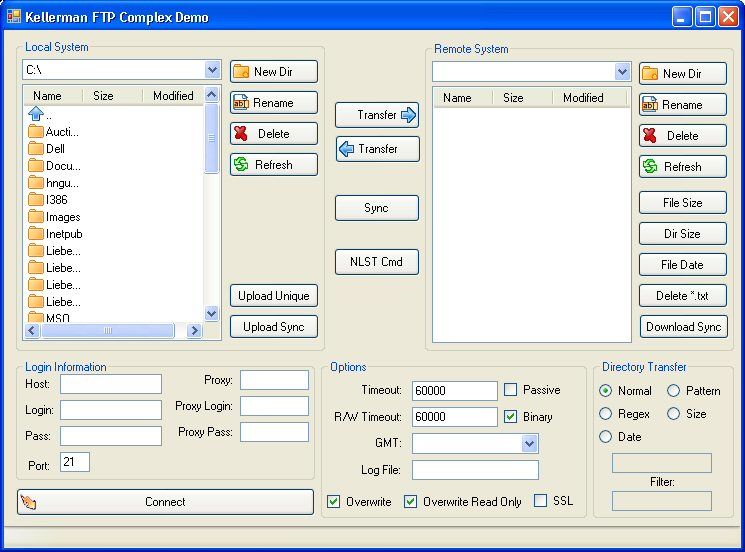Expand the local drive C:\ dropdown

pos(212,70)
